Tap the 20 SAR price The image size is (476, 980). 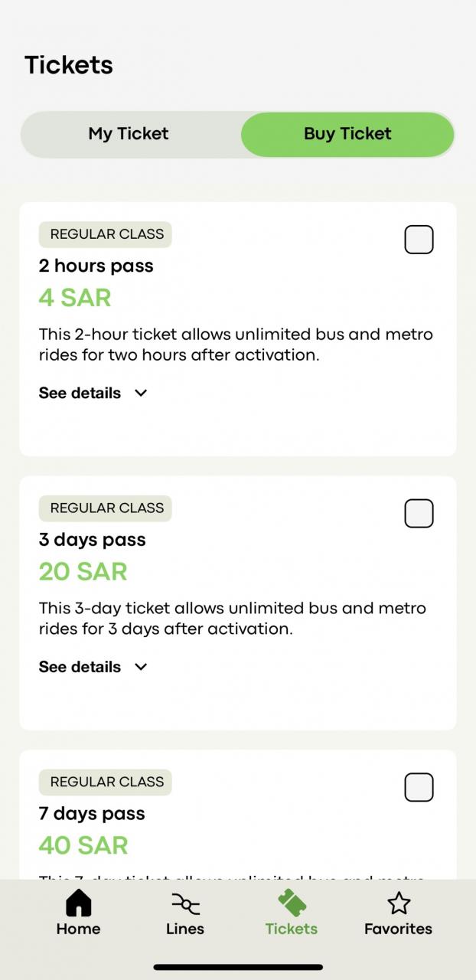pyautogui.click(x=83, y=571)
